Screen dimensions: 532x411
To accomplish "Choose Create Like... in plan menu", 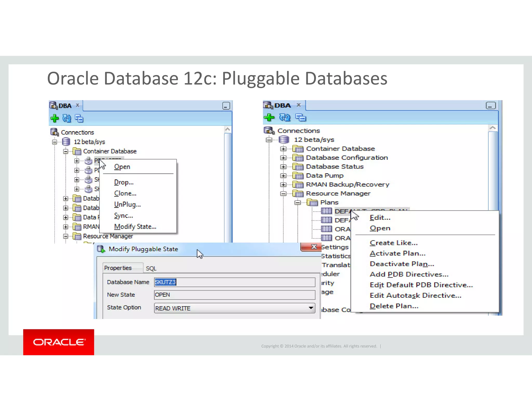I will coord(394,243).
